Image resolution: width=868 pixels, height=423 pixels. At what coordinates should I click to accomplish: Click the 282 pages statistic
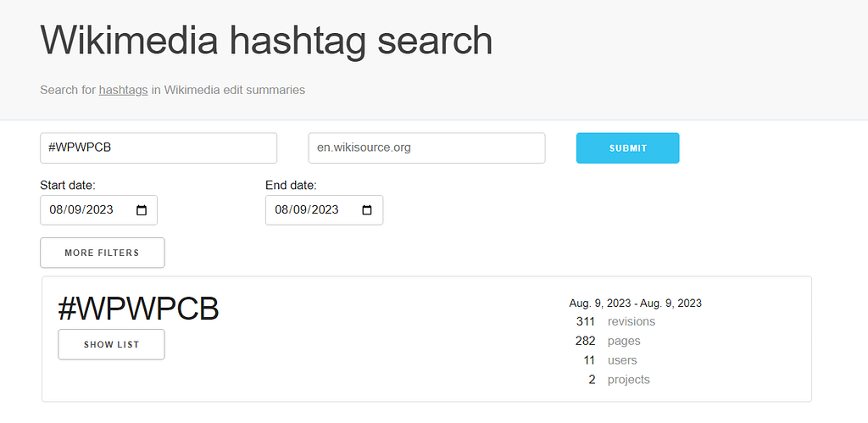pos(606,341)
